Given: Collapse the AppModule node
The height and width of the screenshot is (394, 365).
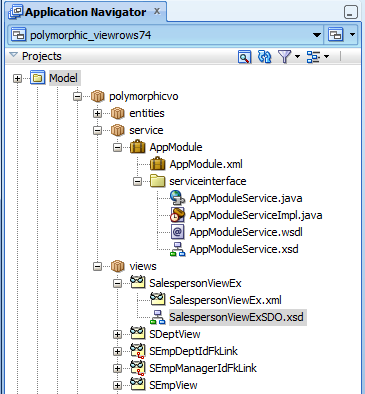Looking at the screenshot, I should click(117, 148).
